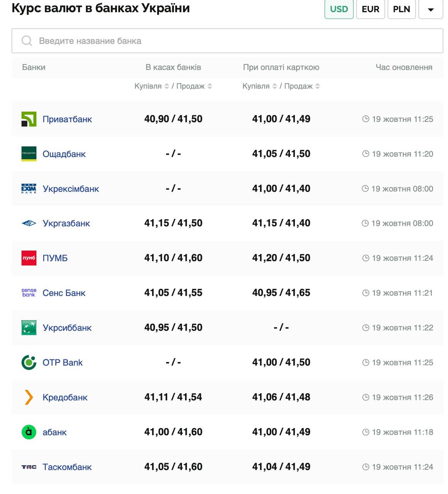Image resolution: width=448 pixels, height=494 pixels.
Task: Switch to the EUR currency tab
Action: pyautogui.click(x=370, y=9)
